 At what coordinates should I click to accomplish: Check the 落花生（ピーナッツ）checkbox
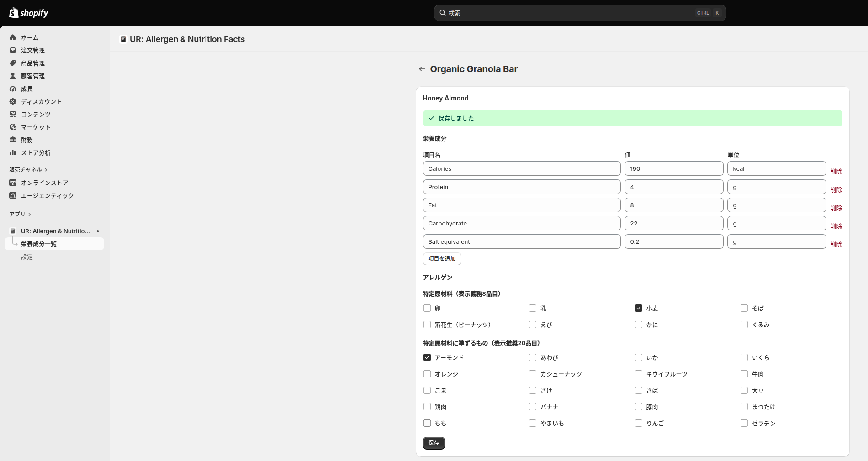pos(427,325)
